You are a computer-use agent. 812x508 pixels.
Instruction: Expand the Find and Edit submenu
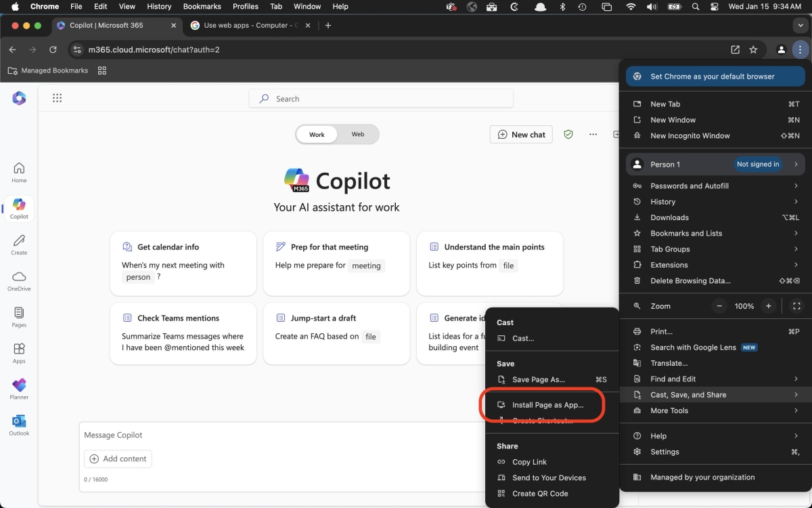point(715,379)
